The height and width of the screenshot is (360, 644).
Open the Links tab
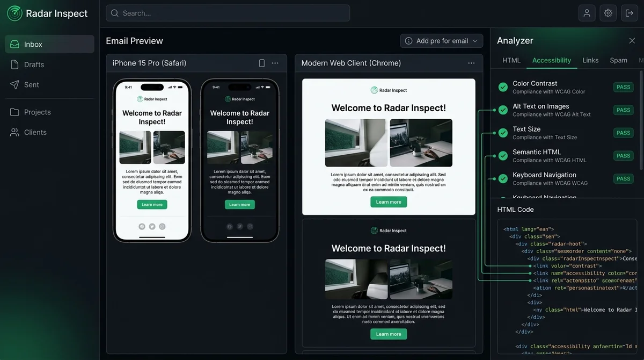tap(590, 60)
